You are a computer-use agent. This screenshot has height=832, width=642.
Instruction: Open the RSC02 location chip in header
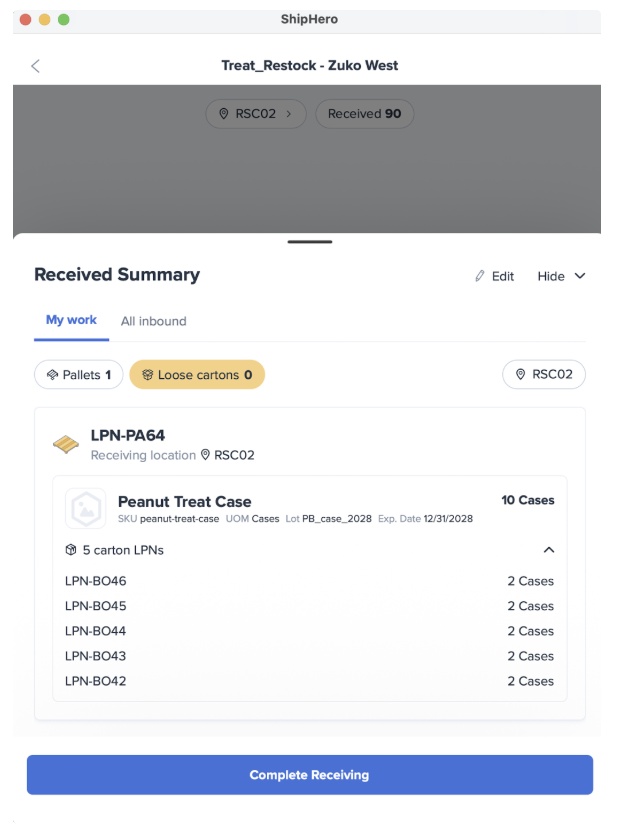(x=256, y=114)
